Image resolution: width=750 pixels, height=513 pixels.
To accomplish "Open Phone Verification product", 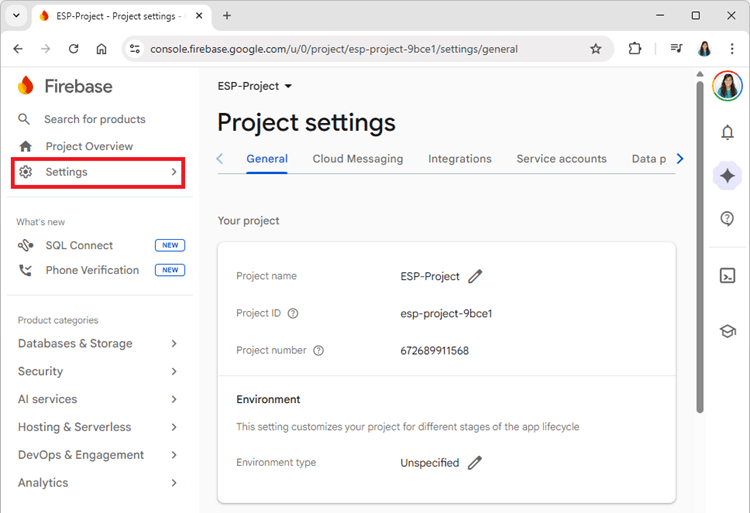I will click(x=92, y=270).
